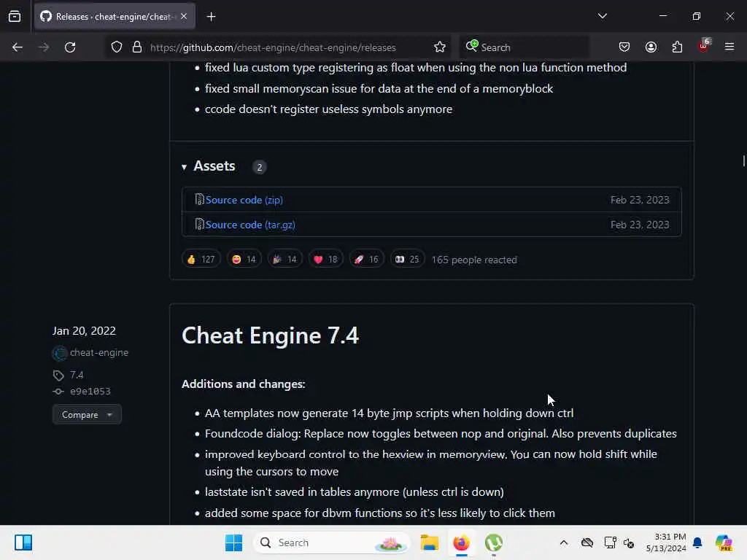Click the thumbs up reaction with 127
Screen dimensions: 747x560
point(201,260)
